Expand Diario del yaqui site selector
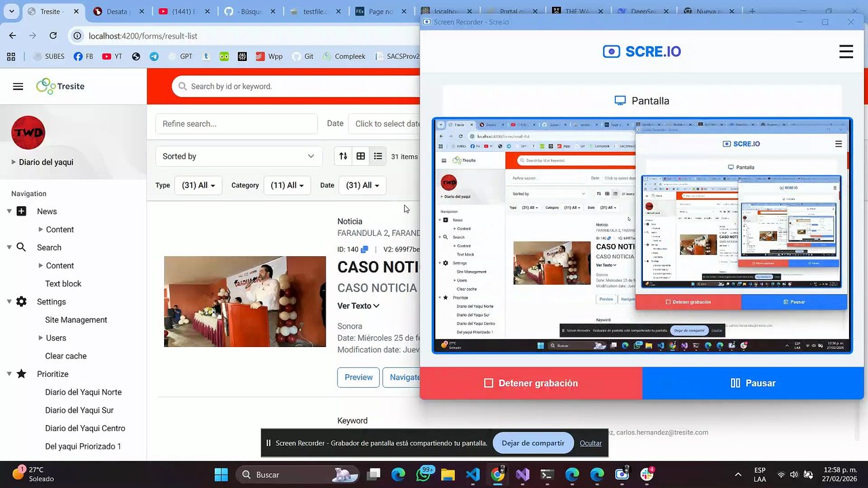 tap(43, 162)
